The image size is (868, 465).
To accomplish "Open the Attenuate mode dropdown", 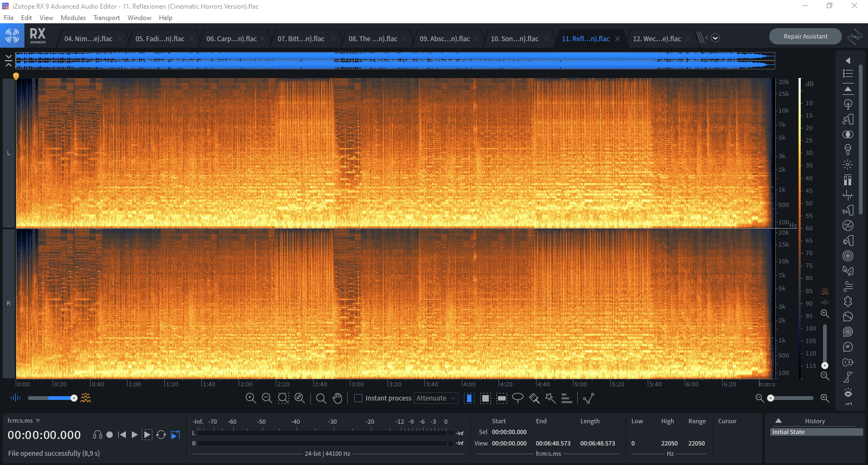I will tap(436, 398).
